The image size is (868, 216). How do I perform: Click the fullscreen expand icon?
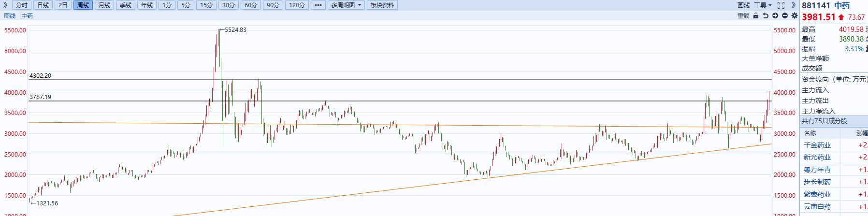(781, 5)
